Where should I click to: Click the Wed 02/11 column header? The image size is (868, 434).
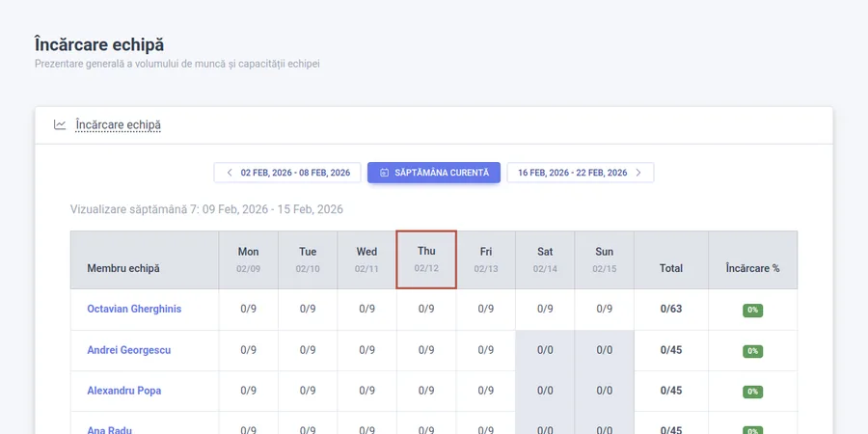pyautogui.click(x=367, y=259)
